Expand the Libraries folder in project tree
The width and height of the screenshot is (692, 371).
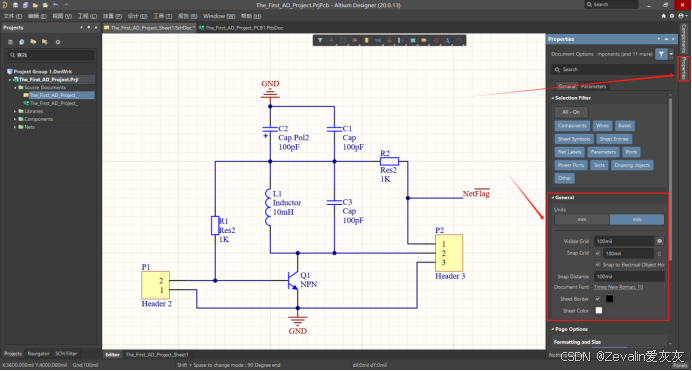pos(15,111)
